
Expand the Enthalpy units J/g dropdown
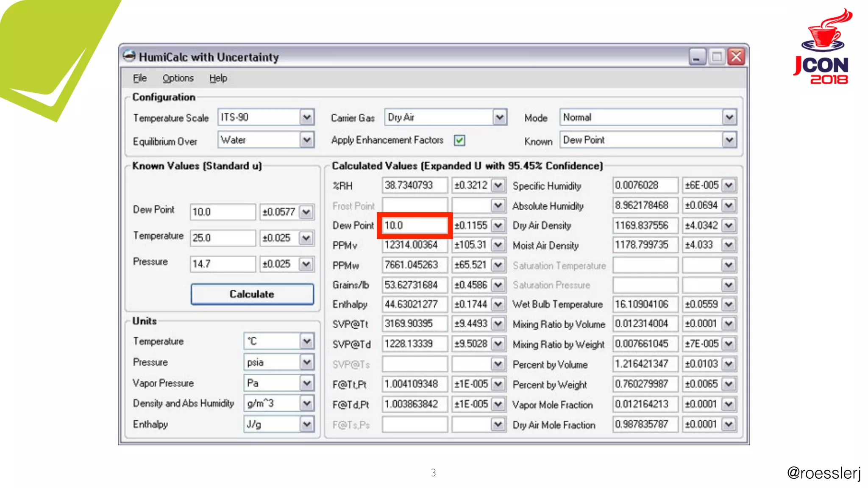pyautogui.click(x=307, y=424)
